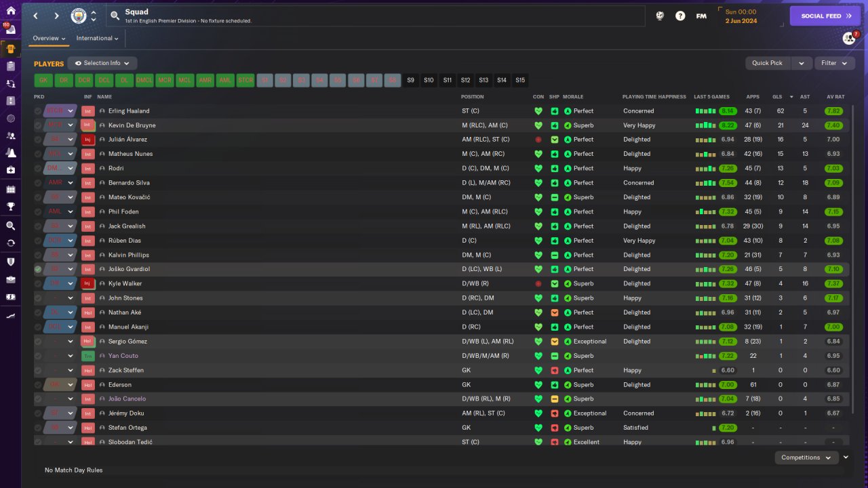Open Yan Couto's player profile link
868x488 pixels.
click(123, 356)
